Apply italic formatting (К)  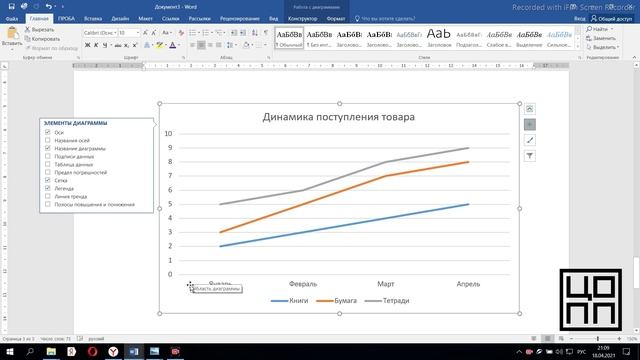(x=96, y=45)
